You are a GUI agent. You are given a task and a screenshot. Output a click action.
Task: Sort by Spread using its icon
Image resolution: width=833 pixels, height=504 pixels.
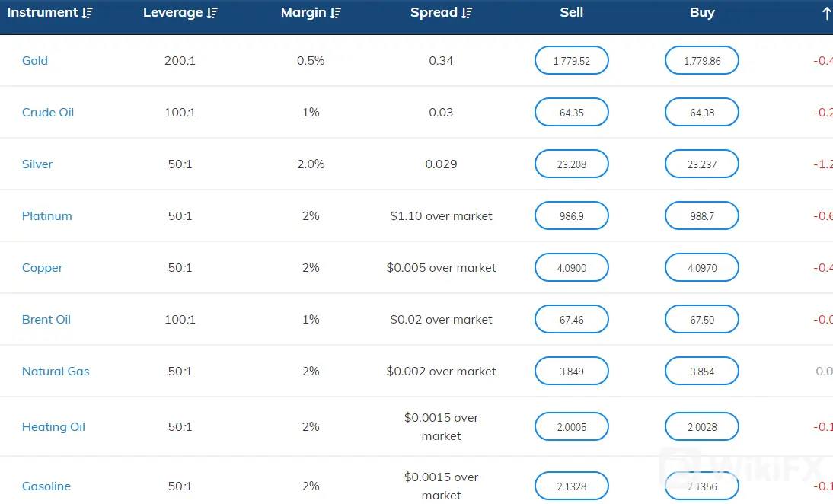click(x=467, y=13)
